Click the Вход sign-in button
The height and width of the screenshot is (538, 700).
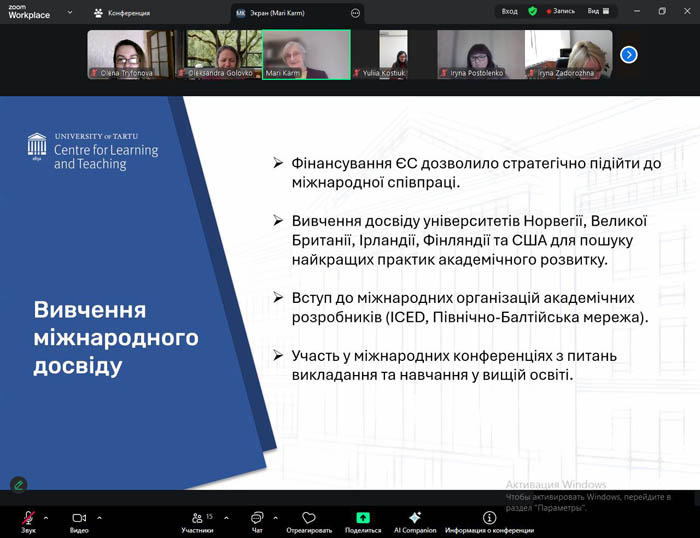[x=510, y=11]
